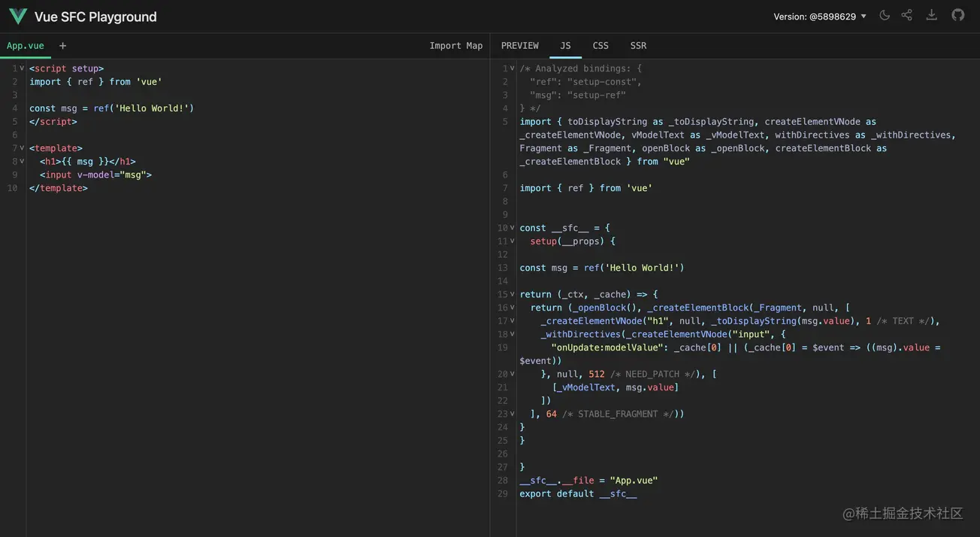
Task: Switch to the PREVIEW tab
Action: [x=520, y=46]
